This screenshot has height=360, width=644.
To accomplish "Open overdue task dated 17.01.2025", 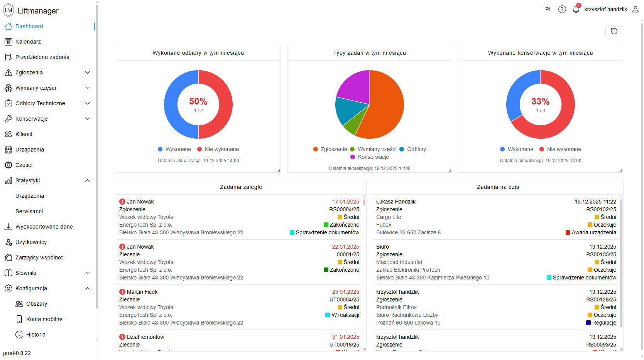I will pos(239,217).
